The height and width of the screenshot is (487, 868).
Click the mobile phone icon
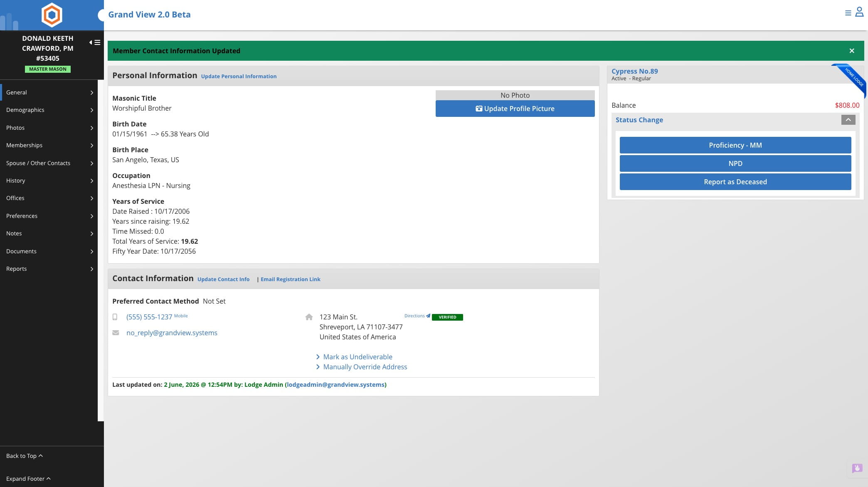click(115, 317)
